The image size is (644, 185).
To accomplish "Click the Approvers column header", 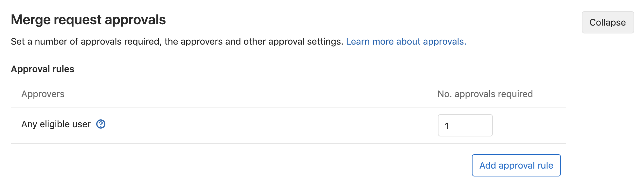I will click(43, 94).
